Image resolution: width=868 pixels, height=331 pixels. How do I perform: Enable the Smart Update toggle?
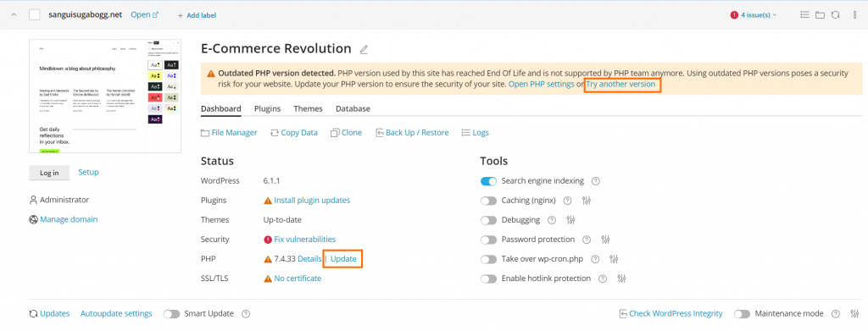(171, 314)
